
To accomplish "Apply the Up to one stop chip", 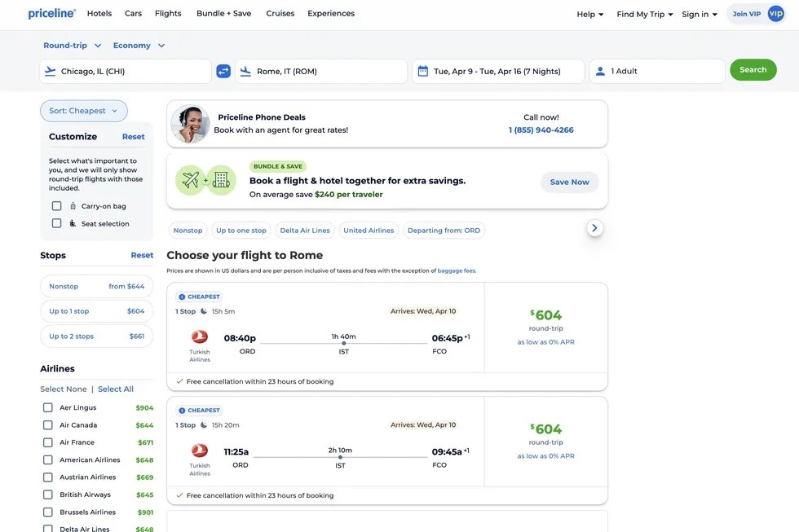I will point(241,230).
